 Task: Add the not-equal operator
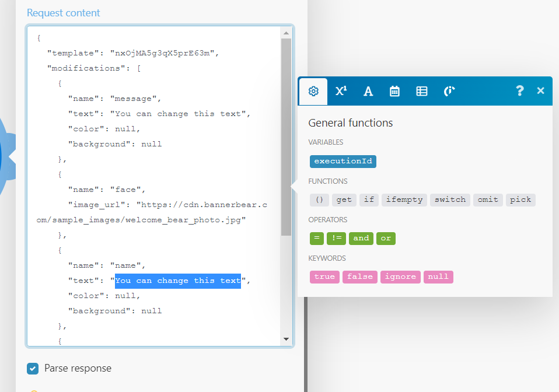(336, 238)
